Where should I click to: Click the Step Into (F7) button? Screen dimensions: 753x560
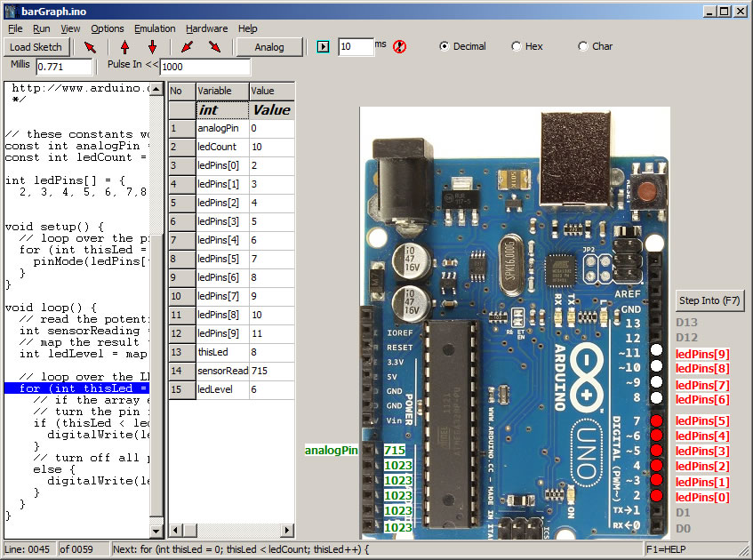click(x=709, y=300)
